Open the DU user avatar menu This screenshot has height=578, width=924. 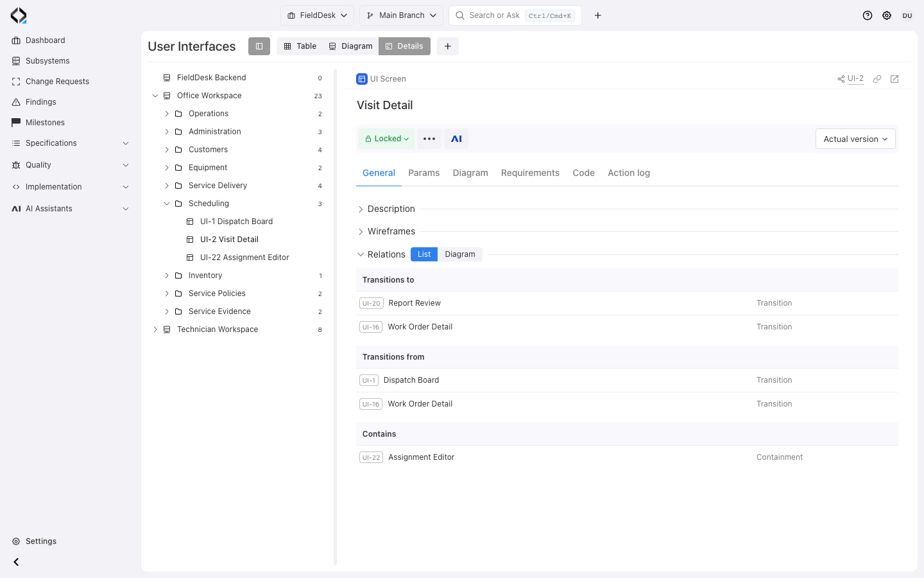point(907,15)
